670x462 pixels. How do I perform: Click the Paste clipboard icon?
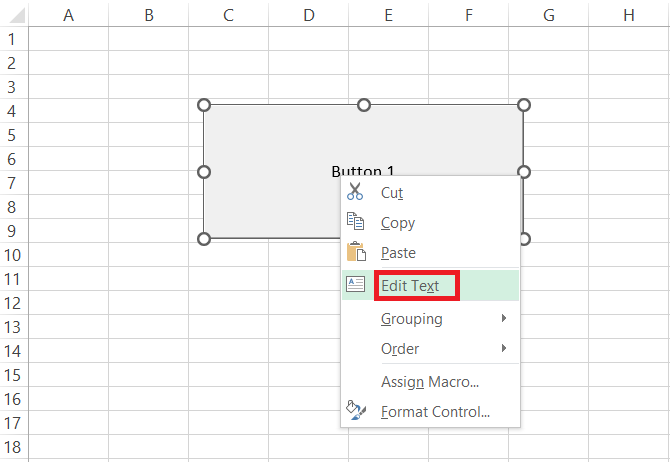(355, 253)
